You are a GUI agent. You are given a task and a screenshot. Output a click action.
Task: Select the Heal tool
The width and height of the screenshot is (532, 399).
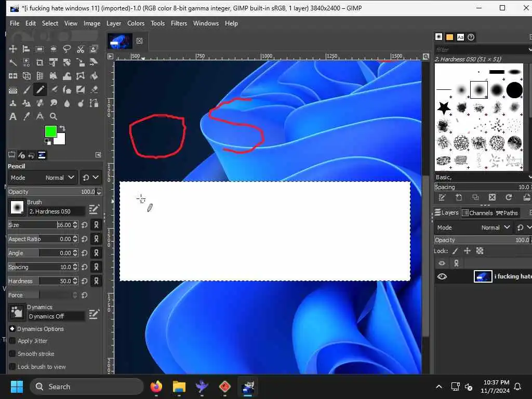[x=39, y=103]
